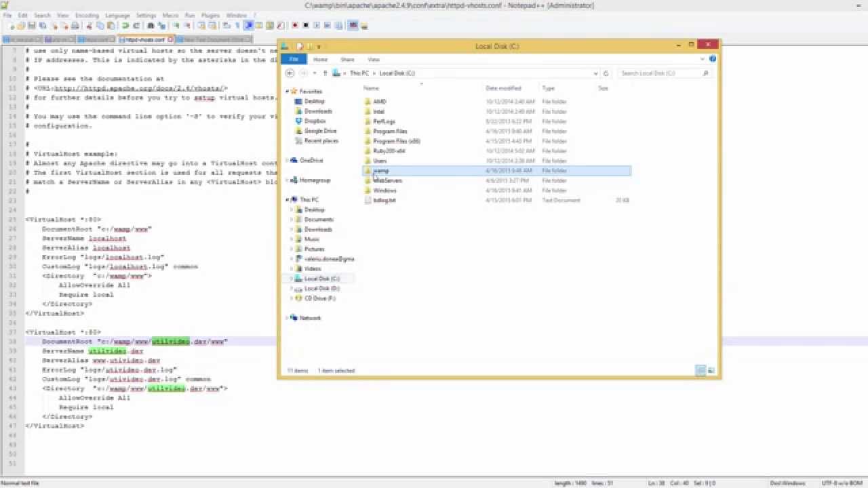Open the Explorer File tab
The height and width of the screenshot is (488, 868).
point(294,60)
